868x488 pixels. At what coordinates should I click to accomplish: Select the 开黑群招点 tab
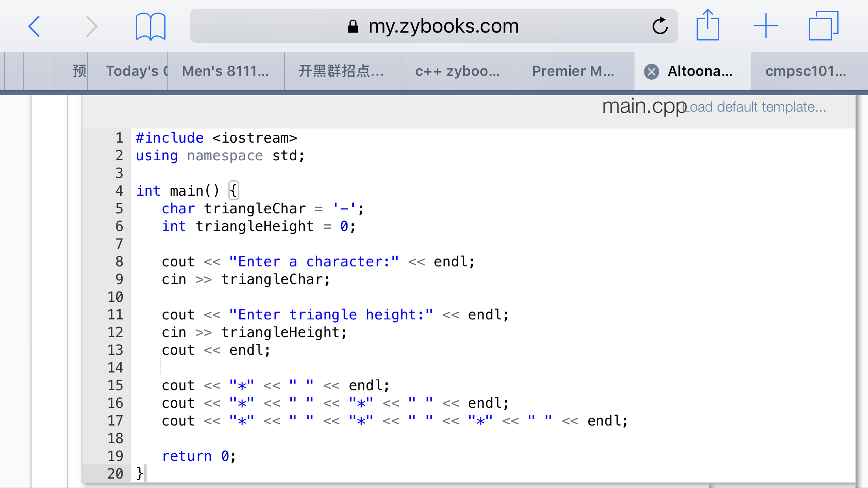pos(341,71)
